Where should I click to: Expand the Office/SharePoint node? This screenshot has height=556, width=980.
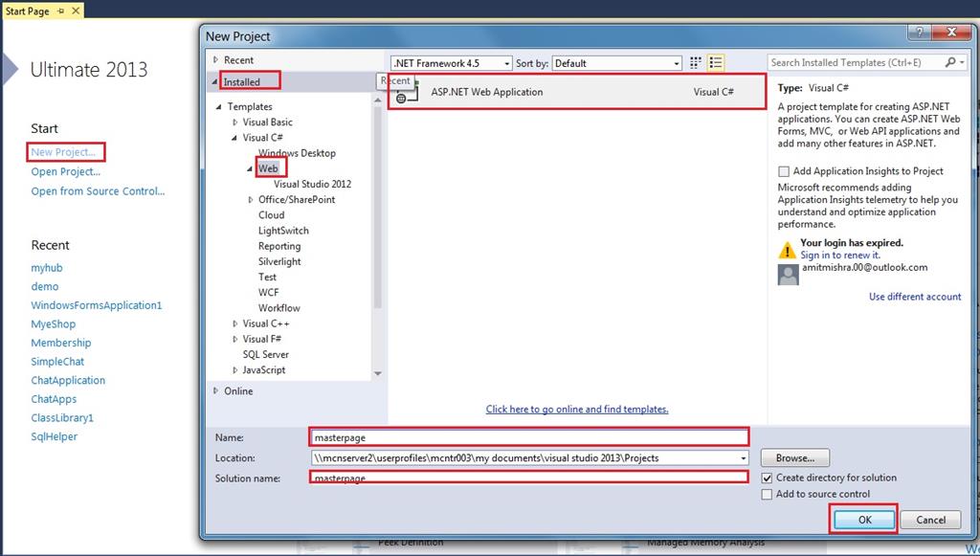251,200
